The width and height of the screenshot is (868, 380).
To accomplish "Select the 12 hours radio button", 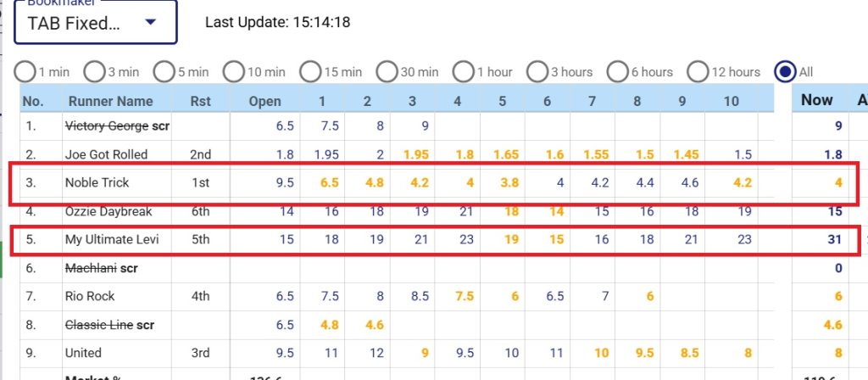I will pos(698,72).
